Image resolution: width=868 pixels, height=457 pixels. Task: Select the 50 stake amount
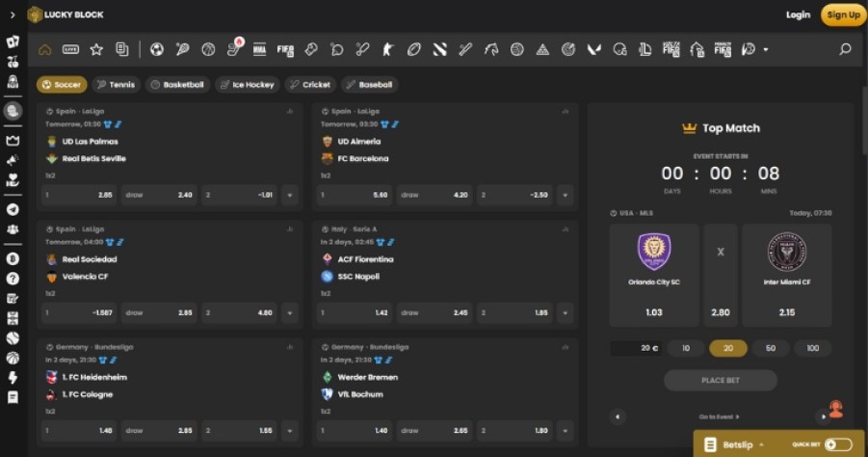coord(771,348)
